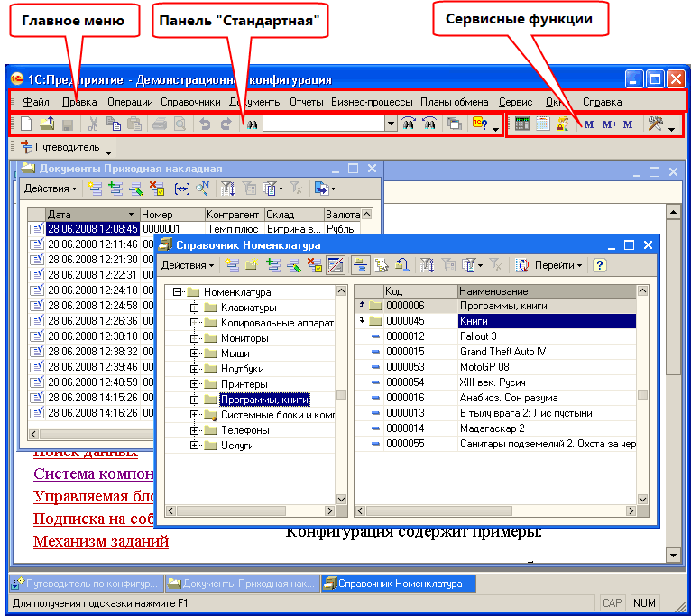Click Add new group folder icon in Номенклатура

click(252, 265)
